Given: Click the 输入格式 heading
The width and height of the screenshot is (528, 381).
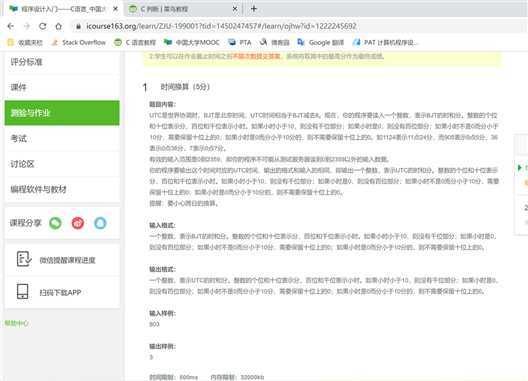Looking at the screenshot, I should coord(162,225).
